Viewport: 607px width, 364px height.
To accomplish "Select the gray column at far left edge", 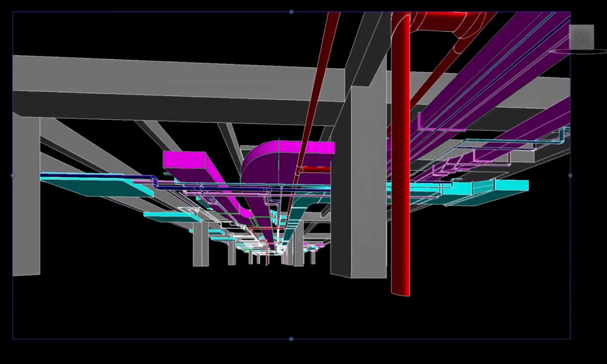I will [x=26, y=195].
